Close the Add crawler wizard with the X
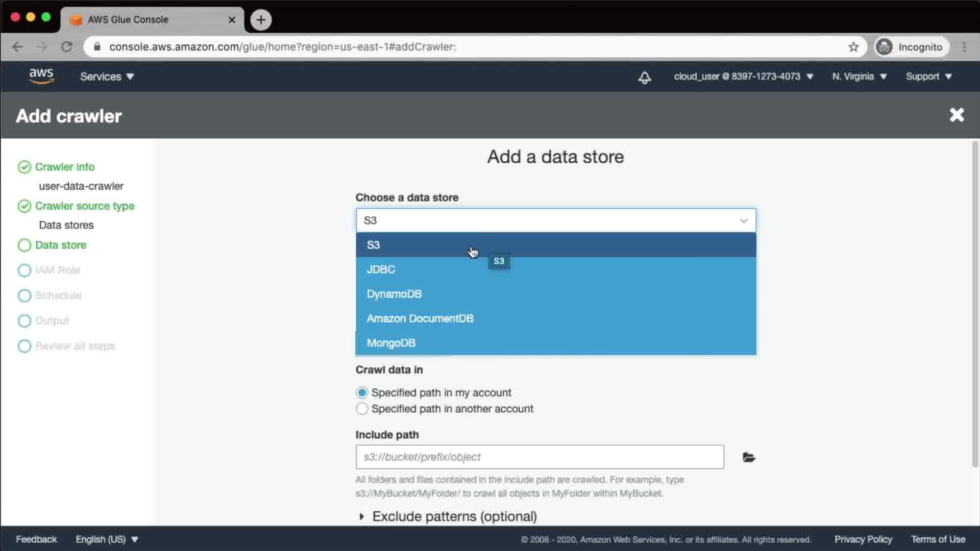This screenshot has height=551, width=980. pyautogui.click(x=957, y=115)
